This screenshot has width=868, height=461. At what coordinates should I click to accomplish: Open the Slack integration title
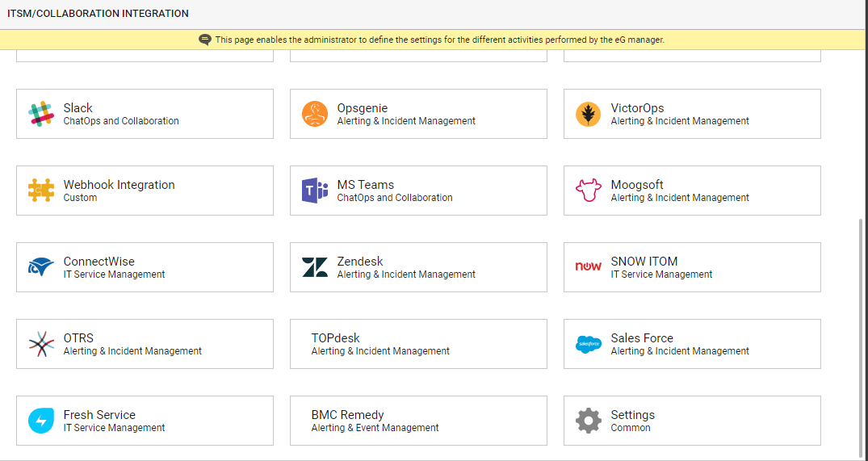tap(78, 108)
